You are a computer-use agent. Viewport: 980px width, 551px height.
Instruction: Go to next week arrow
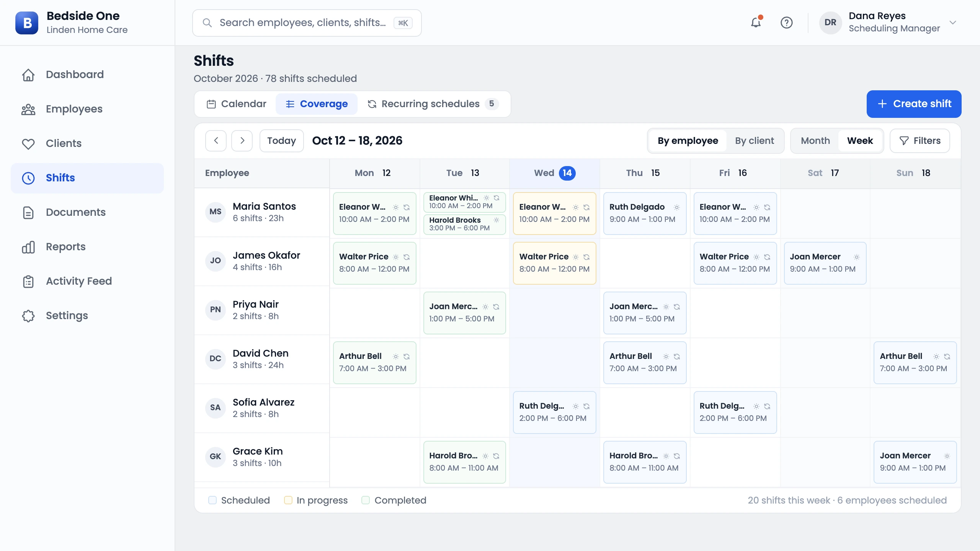242,141
